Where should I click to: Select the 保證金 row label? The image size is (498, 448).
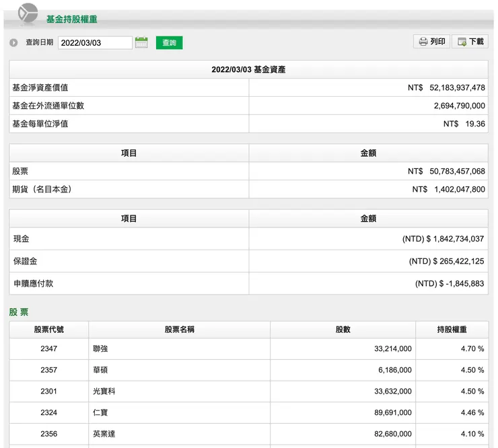click(26, 261)
